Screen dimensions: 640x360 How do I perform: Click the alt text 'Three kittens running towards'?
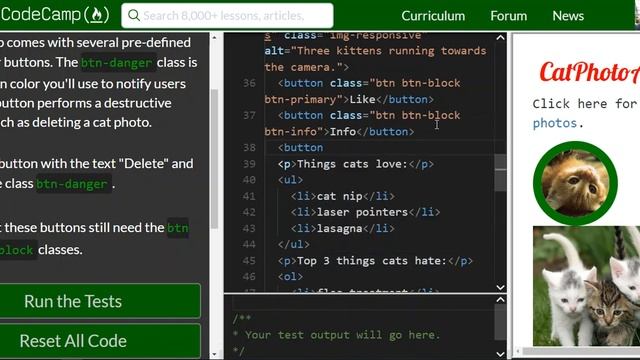(391, 51)
